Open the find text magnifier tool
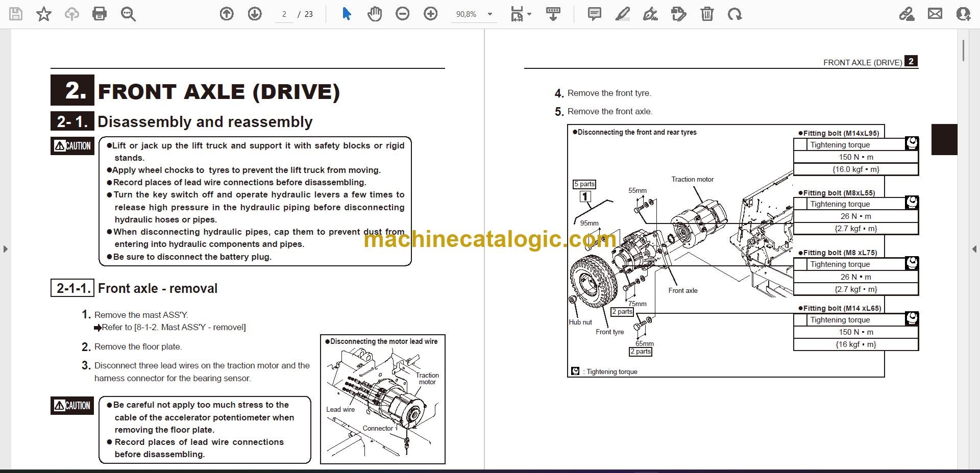 click(x=128, y=14)
